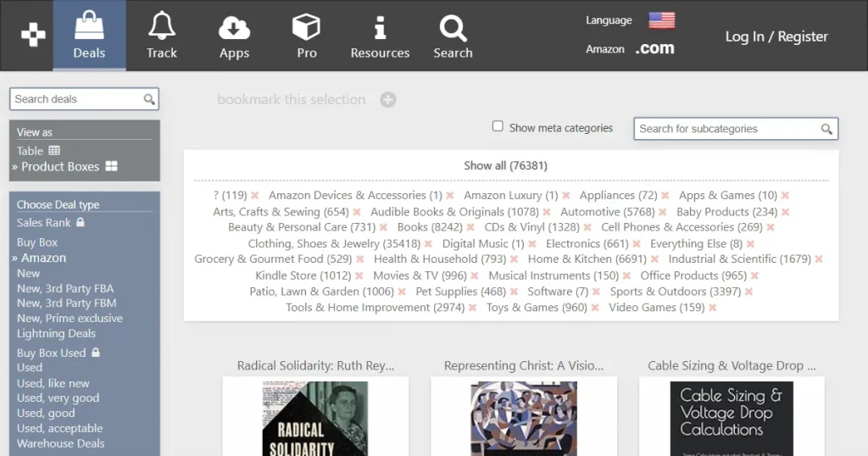Screen dimensions: 868x456
Task: Click the Search deals input field
Action: [x=76, y=99]
